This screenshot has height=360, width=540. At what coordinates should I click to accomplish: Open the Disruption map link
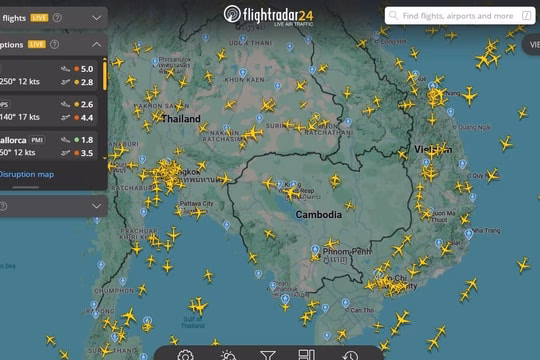pyautogui.click(x=27, y=174)
